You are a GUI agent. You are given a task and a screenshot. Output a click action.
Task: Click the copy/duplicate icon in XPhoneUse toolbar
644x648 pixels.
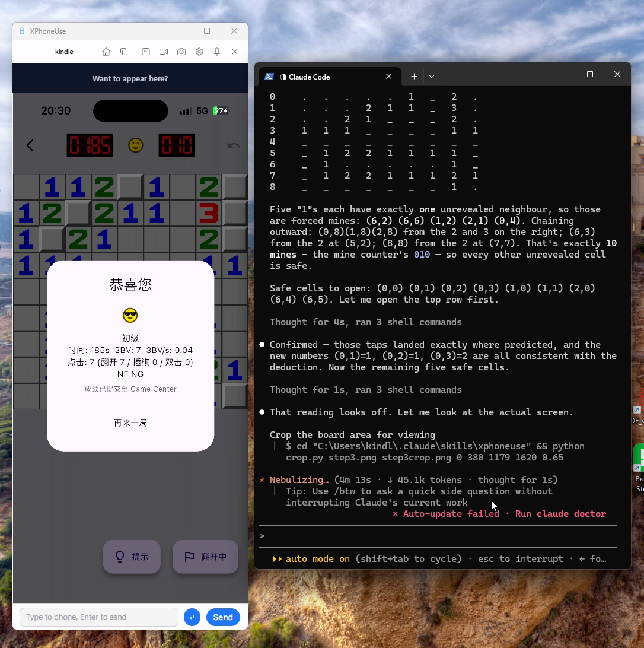click(x=124, y=52)
